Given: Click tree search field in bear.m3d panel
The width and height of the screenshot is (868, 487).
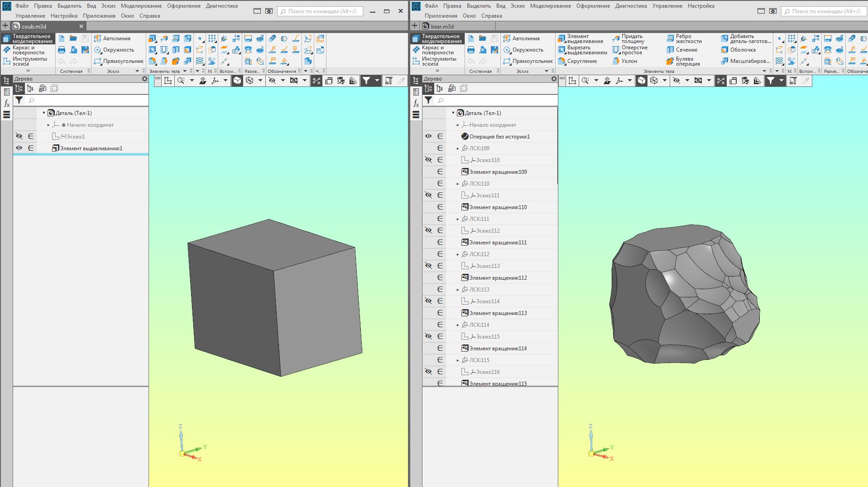Looking at the screenshot, I should 496,100.
